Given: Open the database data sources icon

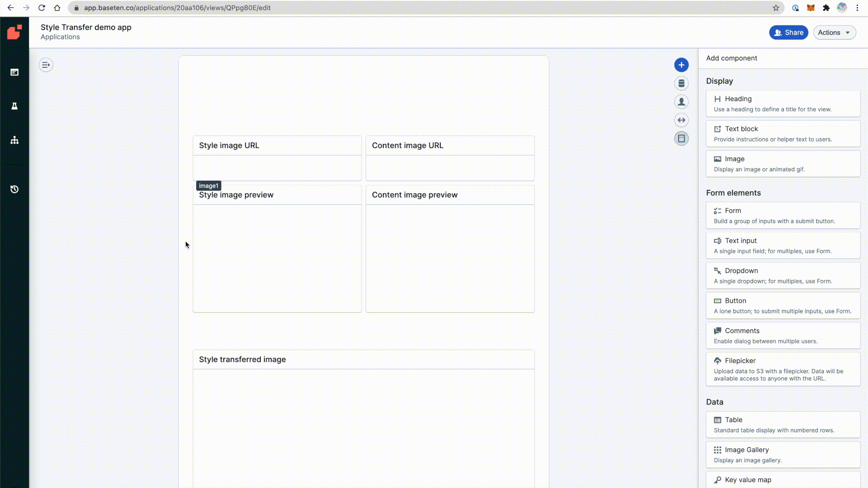Looking at the screenshot, I should tap(681, 84).
